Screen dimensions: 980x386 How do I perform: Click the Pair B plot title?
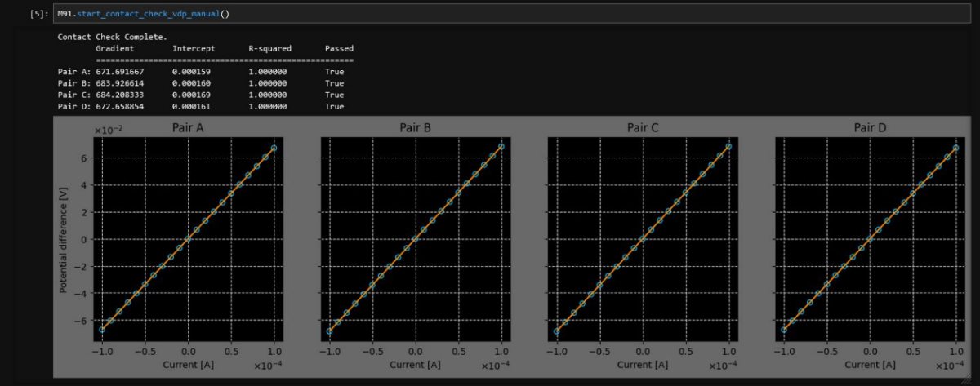click(415, 127)
